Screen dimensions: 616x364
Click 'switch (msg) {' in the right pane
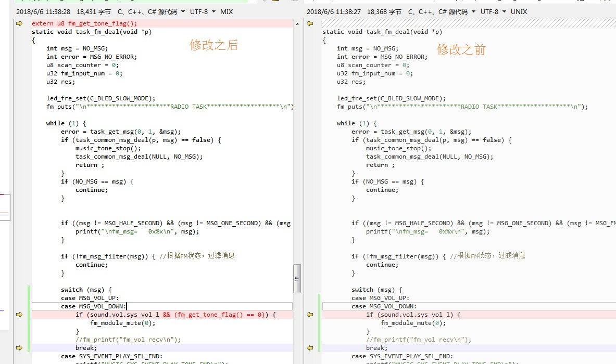click(377, 290)
